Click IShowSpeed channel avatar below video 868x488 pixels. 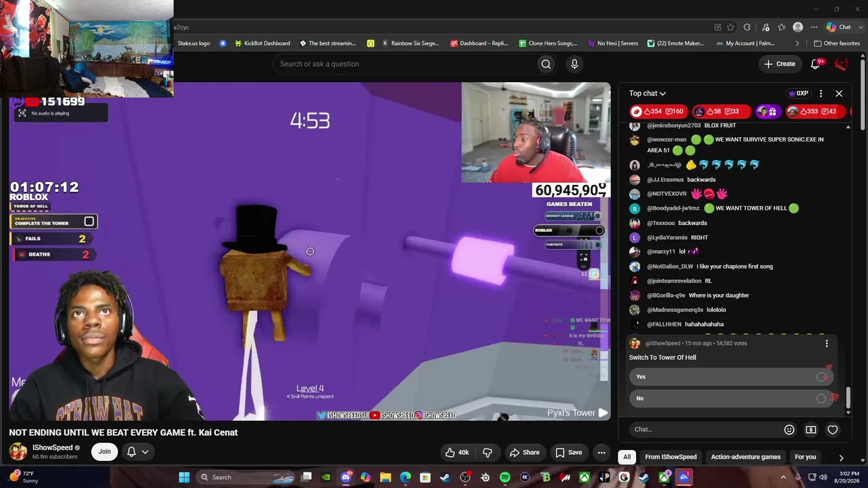18,451
